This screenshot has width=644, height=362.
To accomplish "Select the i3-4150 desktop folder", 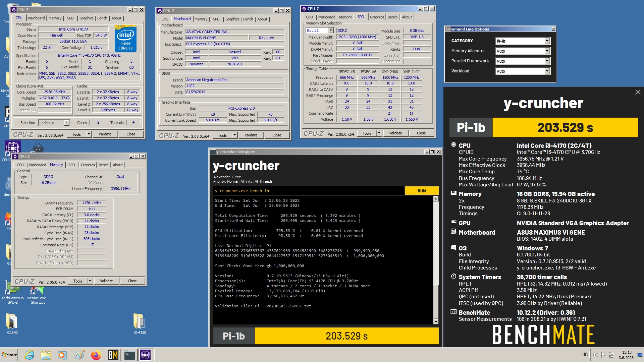I will 140,324.
